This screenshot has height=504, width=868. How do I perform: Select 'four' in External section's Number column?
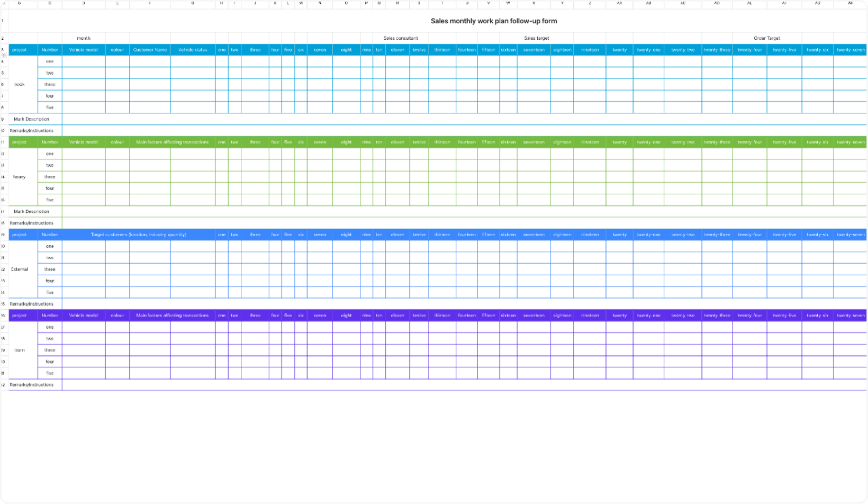(x=50, y=281)
